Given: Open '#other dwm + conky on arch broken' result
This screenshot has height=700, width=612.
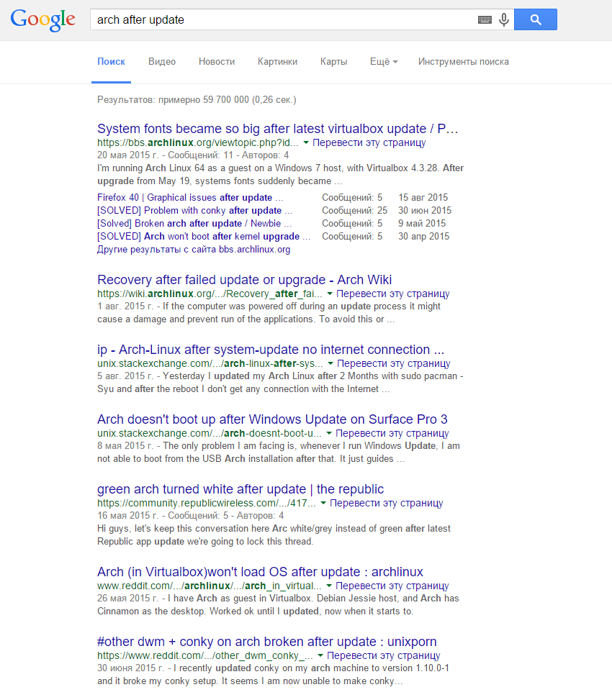Looking at the screenshot, I should tap(266, 642).
